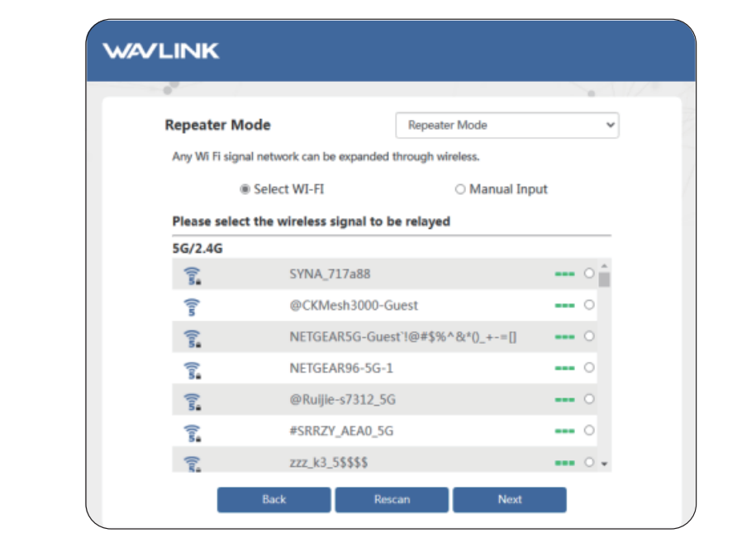Click the Wi-Fi icon beside SYNA_717a88
This screenshot has height=533, width=756.
point(193,275)
